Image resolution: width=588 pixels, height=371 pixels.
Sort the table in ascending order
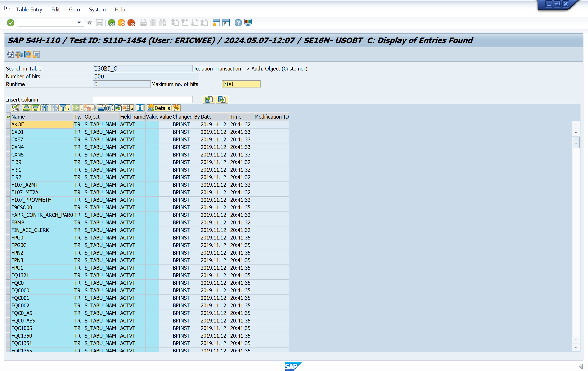point(26,108)
